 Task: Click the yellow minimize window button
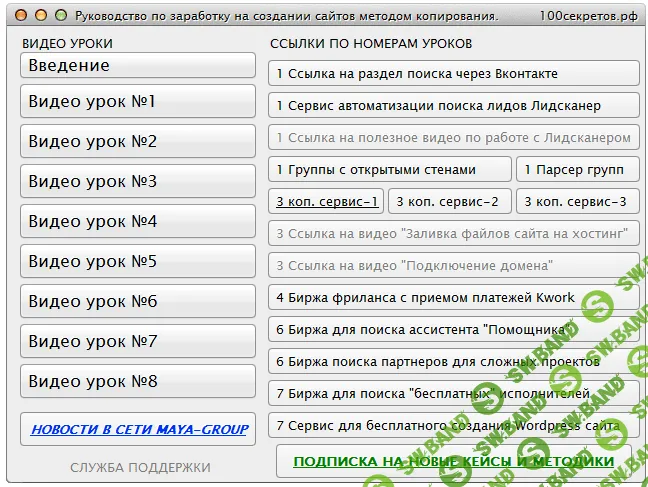coord(41,16)
